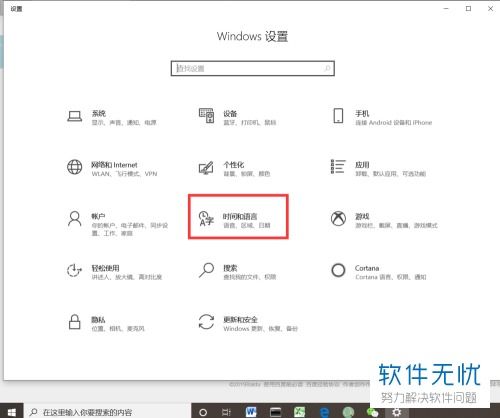Screen dimensions: 500x418
Task: Click the Find a setting search box
Action: (x=253, y=68)
